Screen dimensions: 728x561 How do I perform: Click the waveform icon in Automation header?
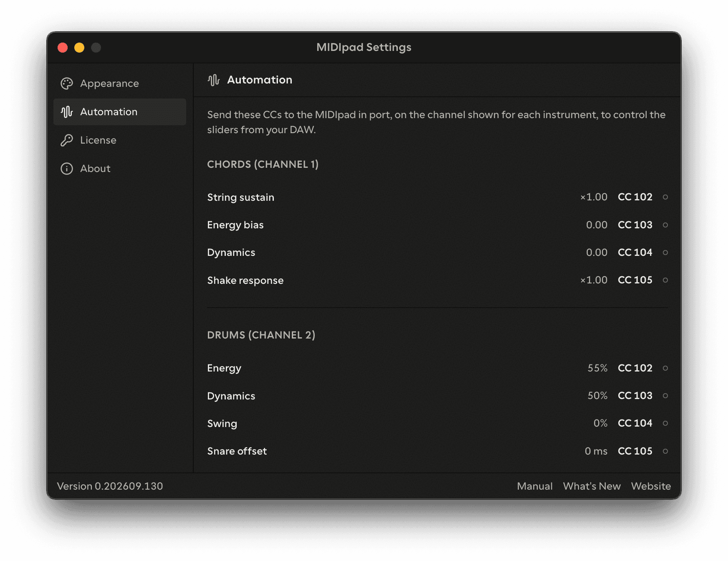tap(214, 80)
